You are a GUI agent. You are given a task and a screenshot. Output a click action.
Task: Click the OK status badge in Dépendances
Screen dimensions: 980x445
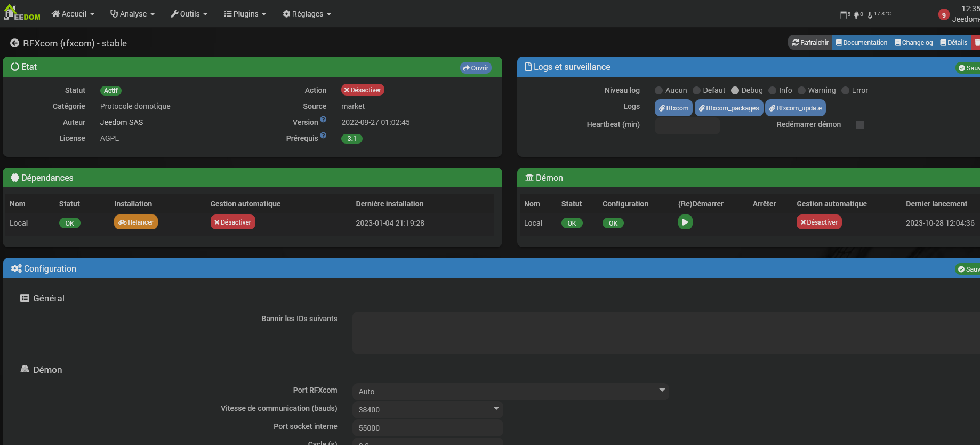[70, 223]
